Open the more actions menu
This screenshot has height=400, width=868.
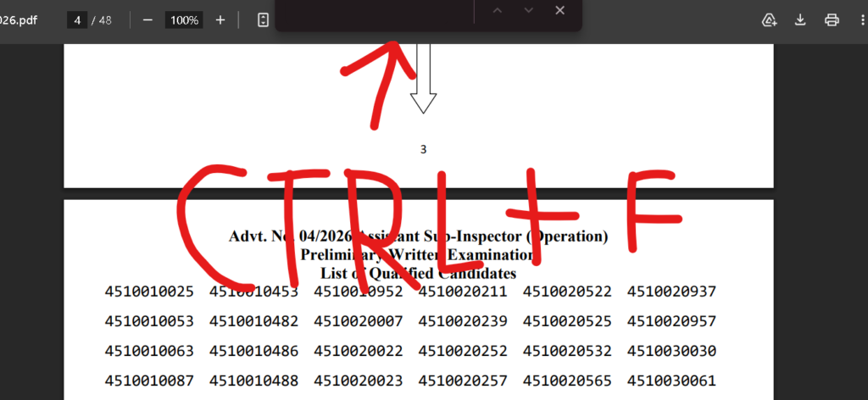tap(862, 20)
